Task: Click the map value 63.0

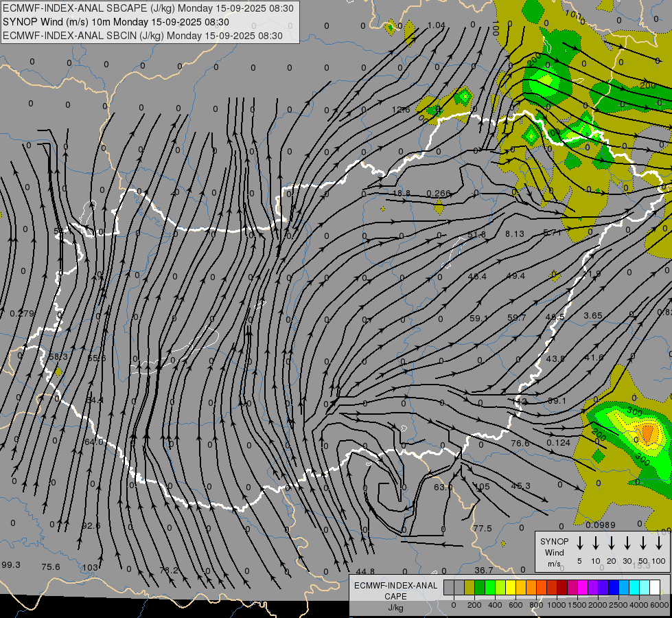Action: pyautogui.click(x=443, y=488)
